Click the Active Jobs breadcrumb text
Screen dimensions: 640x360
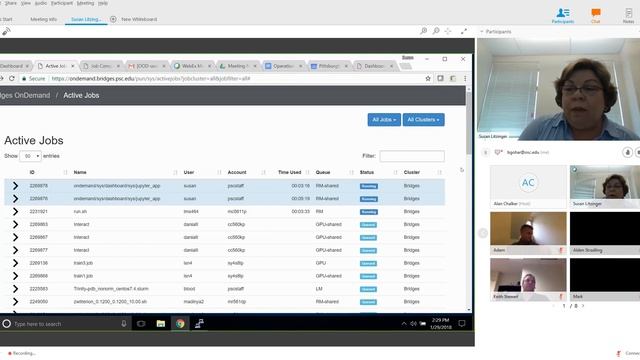[81, 95]
